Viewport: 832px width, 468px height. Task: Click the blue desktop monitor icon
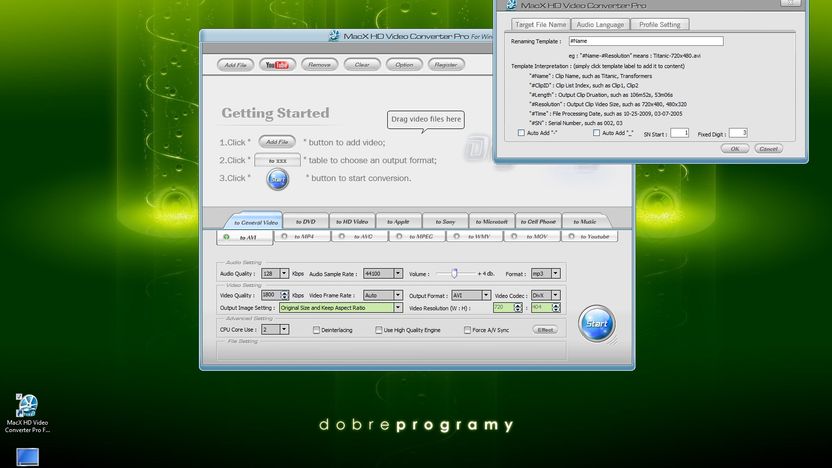coord(27,457)
